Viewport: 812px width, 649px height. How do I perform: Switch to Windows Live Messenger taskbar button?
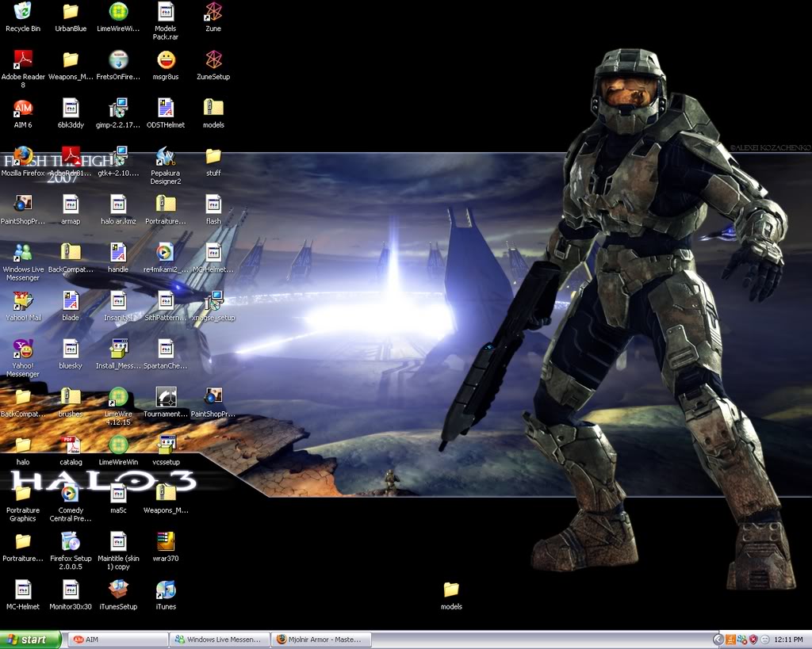220,639
